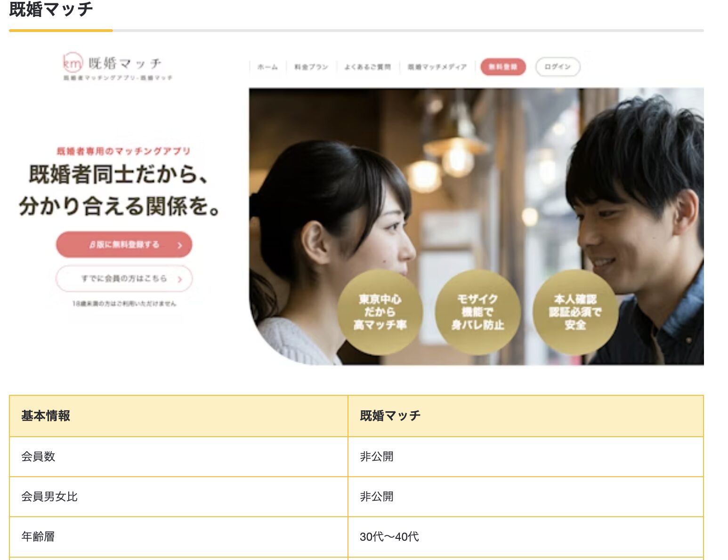Click the モザイク機能で身バレ防止 gold badge

point(477,312)
